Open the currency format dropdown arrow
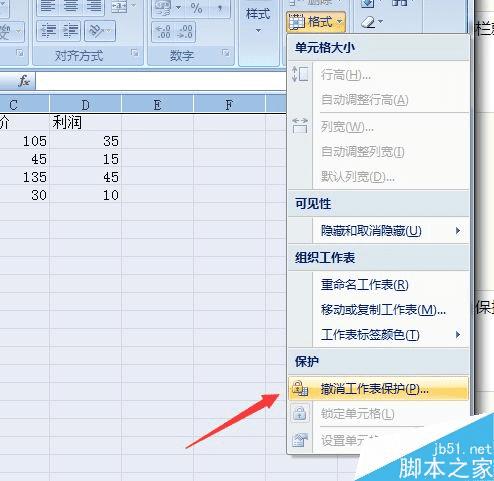Screen dimensions: 494x481 [x=178, y=7]
